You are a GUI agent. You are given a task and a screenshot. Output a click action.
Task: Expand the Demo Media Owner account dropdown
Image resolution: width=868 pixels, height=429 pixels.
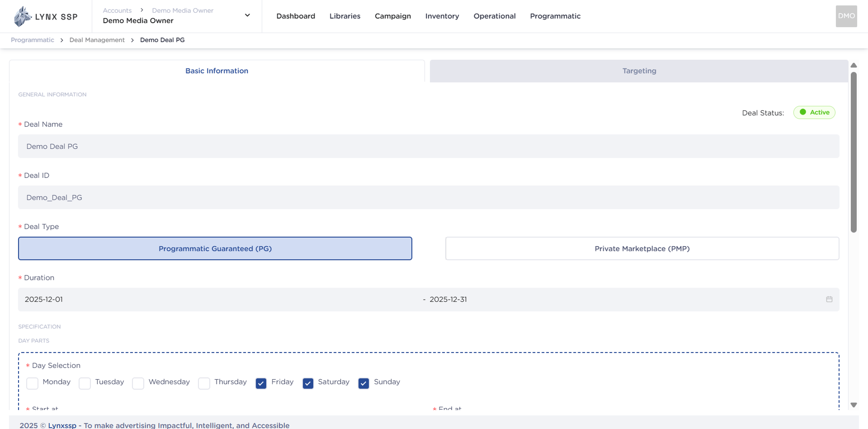click(247, 15)
